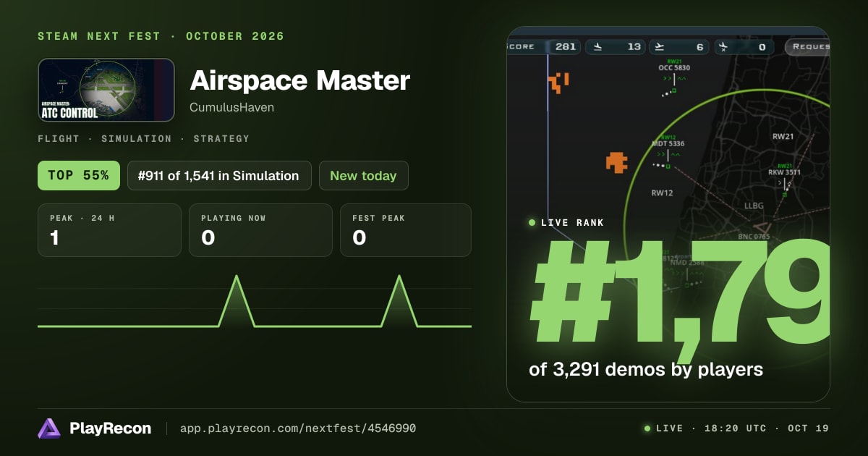Viewport: 868px width, 456px height.
Task: Click the RW12 runway label on map
Action: point(662,193)
